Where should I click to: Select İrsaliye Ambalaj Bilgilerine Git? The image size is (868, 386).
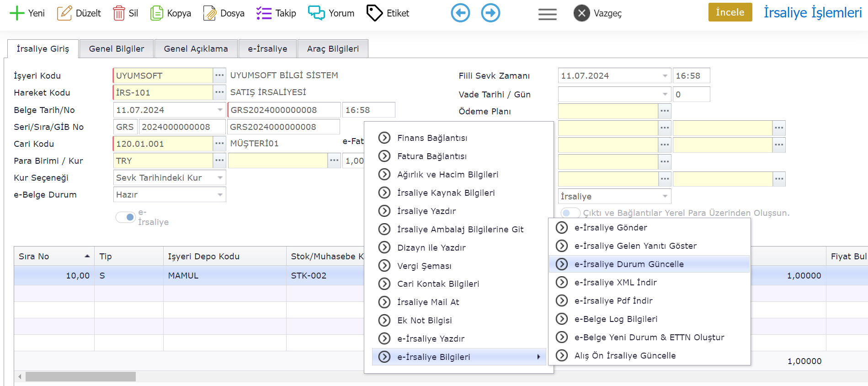(459, 229)
